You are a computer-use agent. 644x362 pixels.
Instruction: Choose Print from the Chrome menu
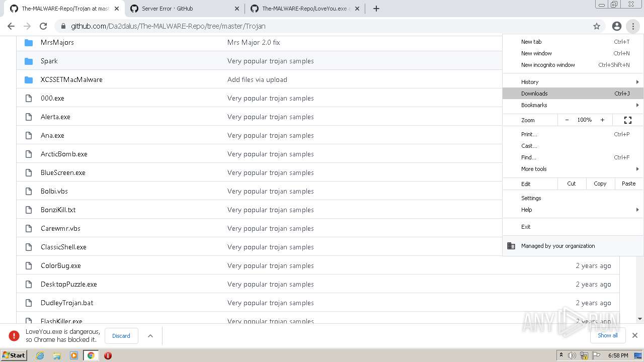click(573, 134)
